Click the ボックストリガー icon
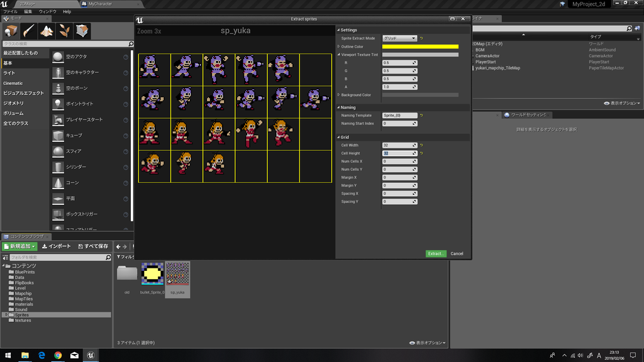Viewport: 644px width, 362px height. [x=58, y=214]
